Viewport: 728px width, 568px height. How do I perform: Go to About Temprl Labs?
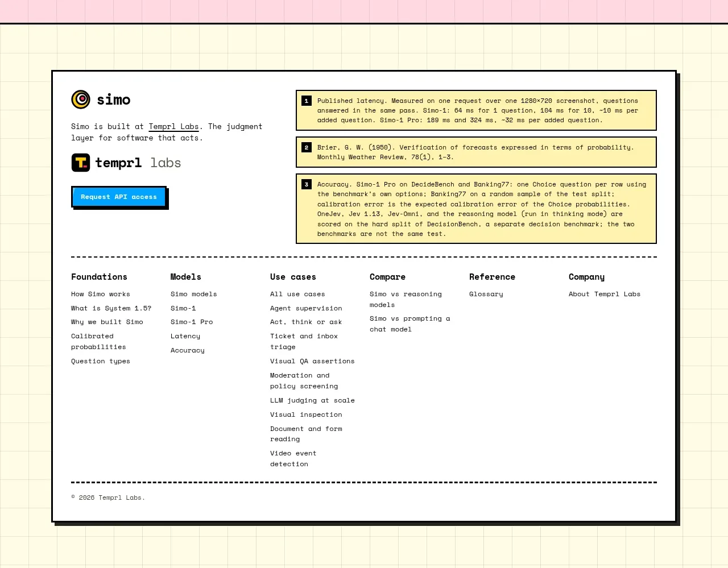click(x=605, y=294)
